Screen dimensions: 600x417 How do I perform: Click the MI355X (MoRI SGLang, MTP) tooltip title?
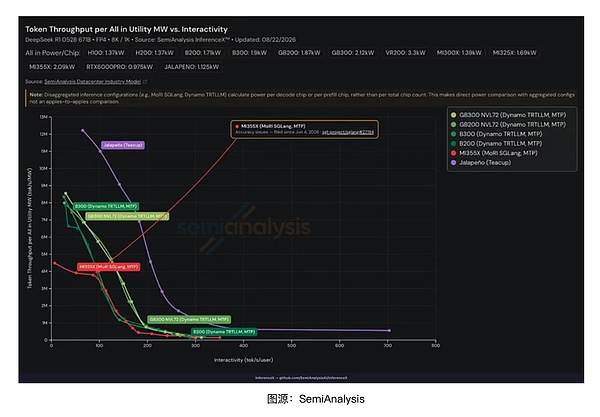273,126
